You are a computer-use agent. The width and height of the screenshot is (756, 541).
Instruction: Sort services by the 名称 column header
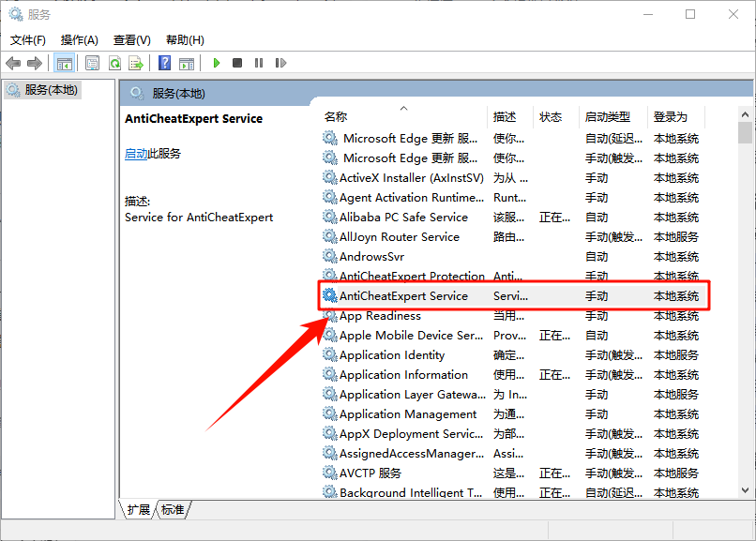(336, 117)
